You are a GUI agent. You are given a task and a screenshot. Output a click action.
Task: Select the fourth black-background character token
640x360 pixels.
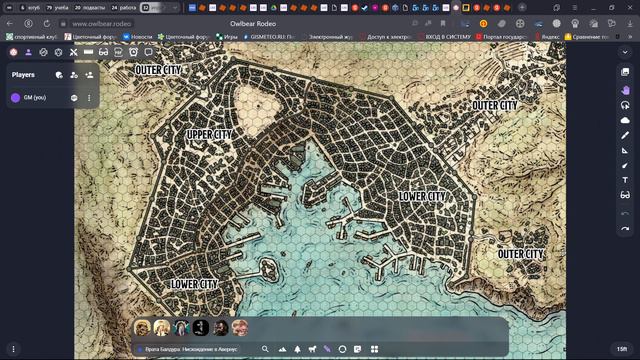coord(201,328)
